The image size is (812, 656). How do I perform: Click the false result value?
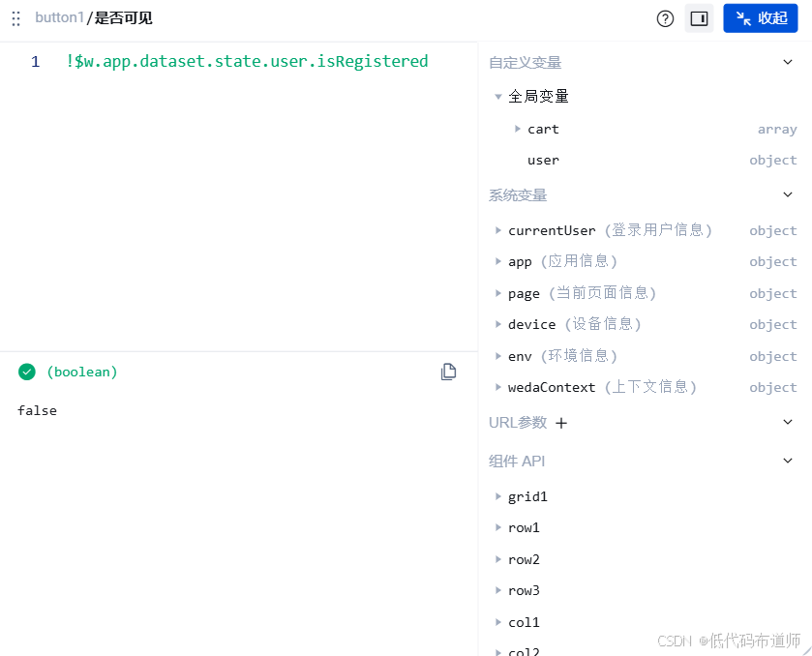[38, 410]
